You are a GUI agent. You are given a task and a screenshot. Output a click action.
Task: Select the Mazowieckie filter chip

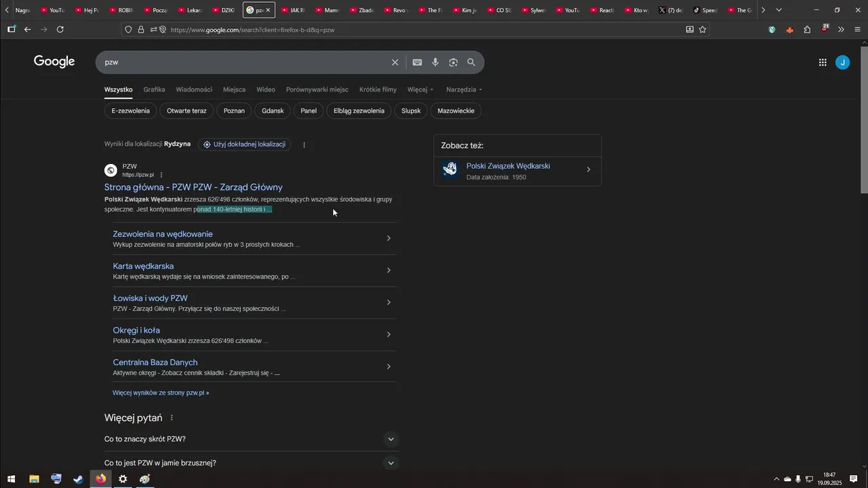456,111
